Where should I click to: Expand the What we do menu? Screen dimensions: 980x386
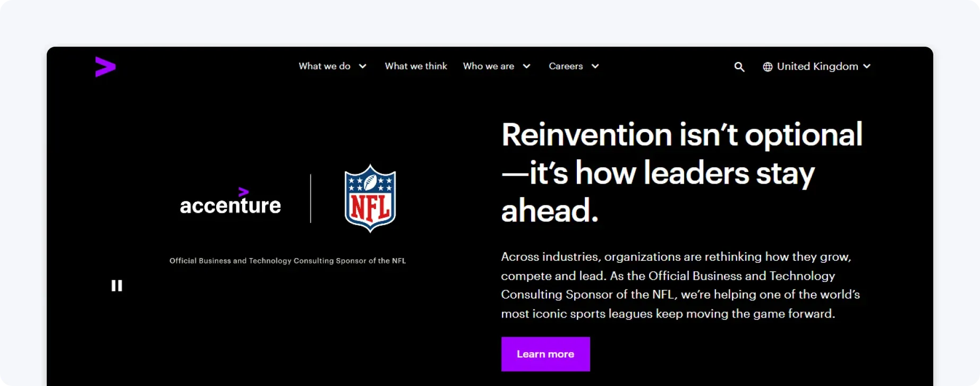pos(333,66)
